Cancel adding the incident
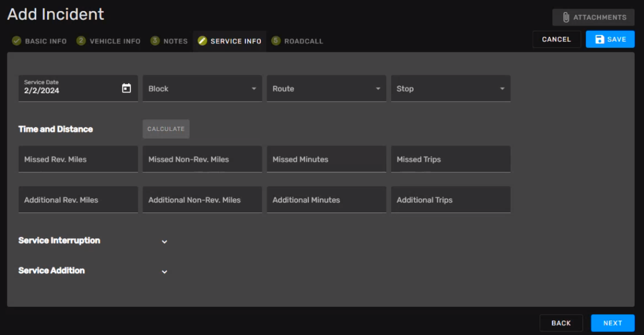 556,39
